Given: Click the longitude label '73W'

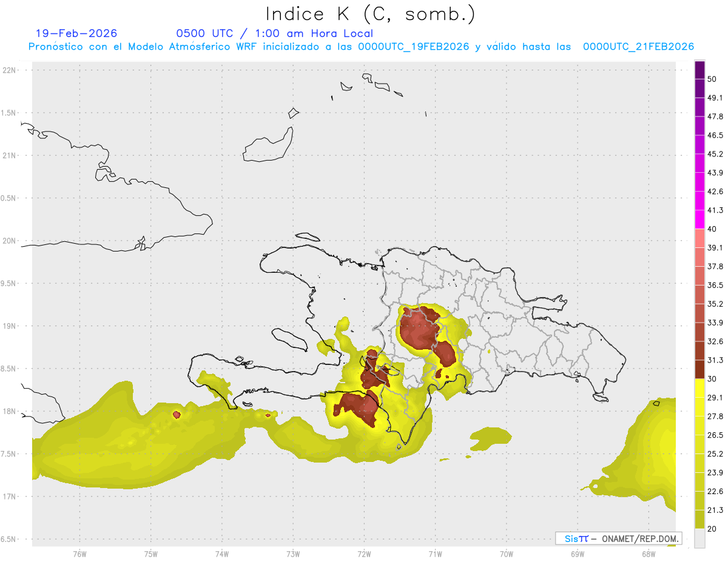Looking at the screenshot, I should [293, 554].
